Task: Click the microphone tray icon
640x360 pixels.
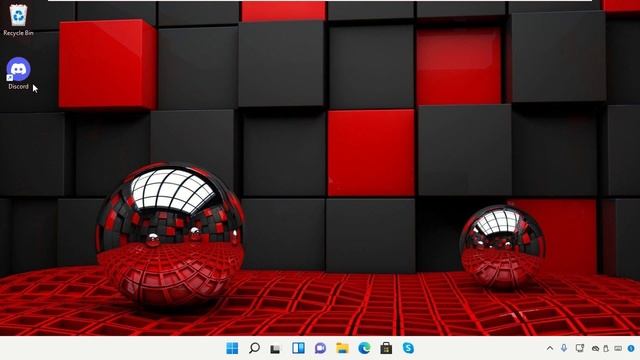Action: coord(564,348)
